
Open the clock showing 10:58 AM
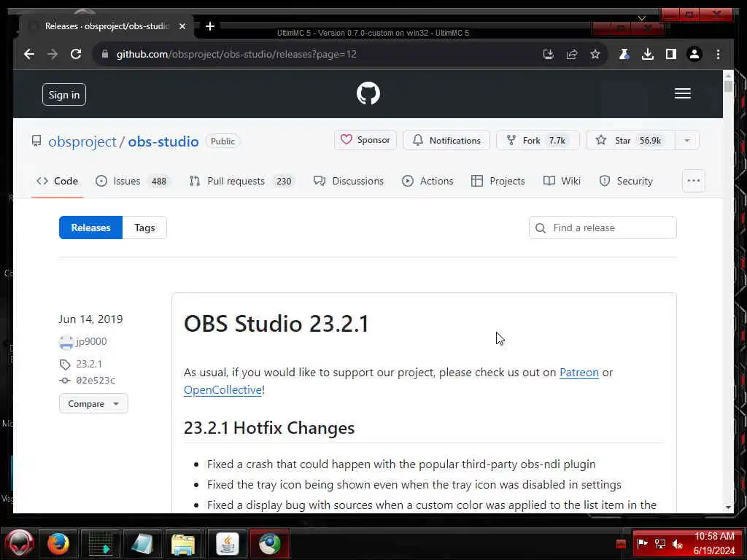pyautogui.click(x=713, y=543)
